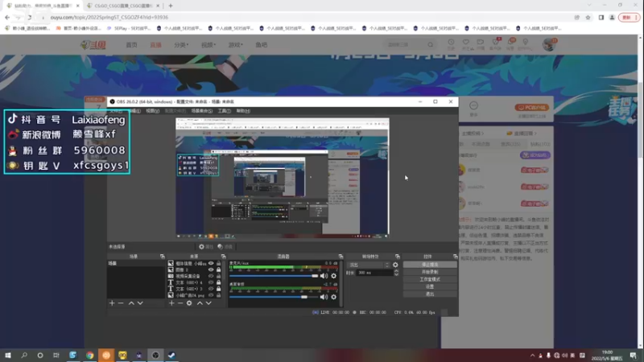Toggle visibility of 文本 (GDI+) 3 source
Image resolution: width=644 pixels, height=362 pixels.
(211, 289)
